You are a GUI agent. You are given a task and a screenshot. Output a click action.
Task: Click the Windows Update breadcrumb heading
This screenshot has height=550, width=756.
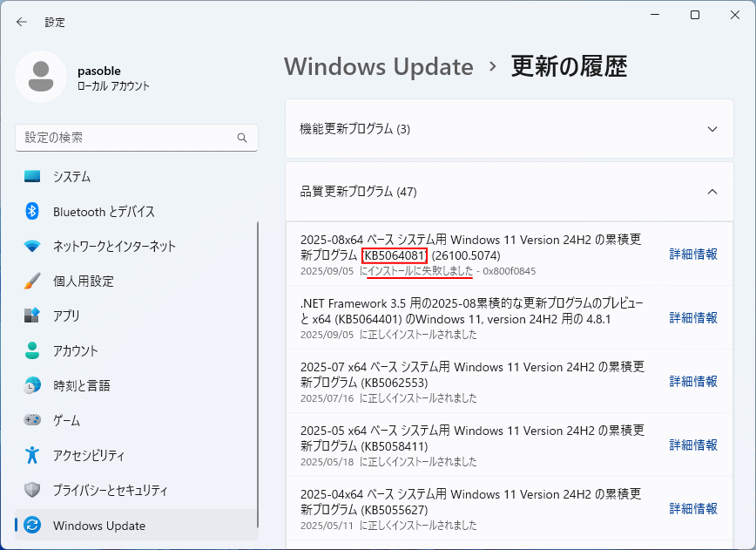(x=378, y=67)
